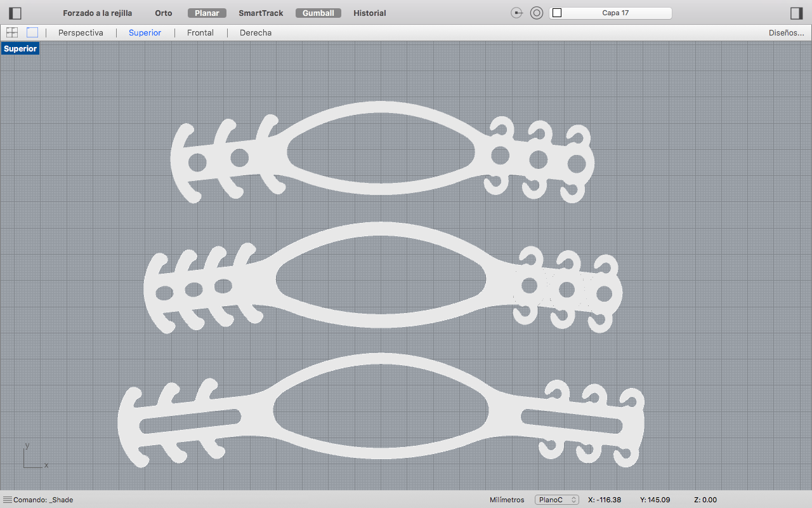
Task: Click the Diseños... button
Action: pyautogui.click(x=787, y=32)
